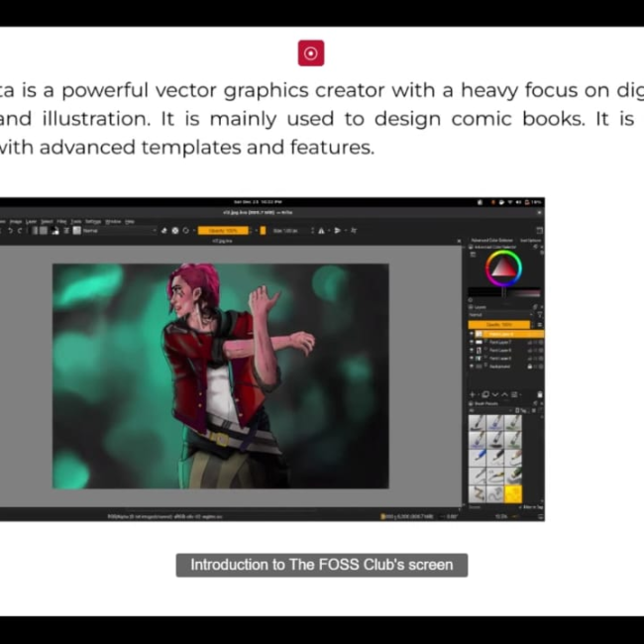
Task: Toggle the Filter in Tag checkbox
Action: (x=531, y=507)
